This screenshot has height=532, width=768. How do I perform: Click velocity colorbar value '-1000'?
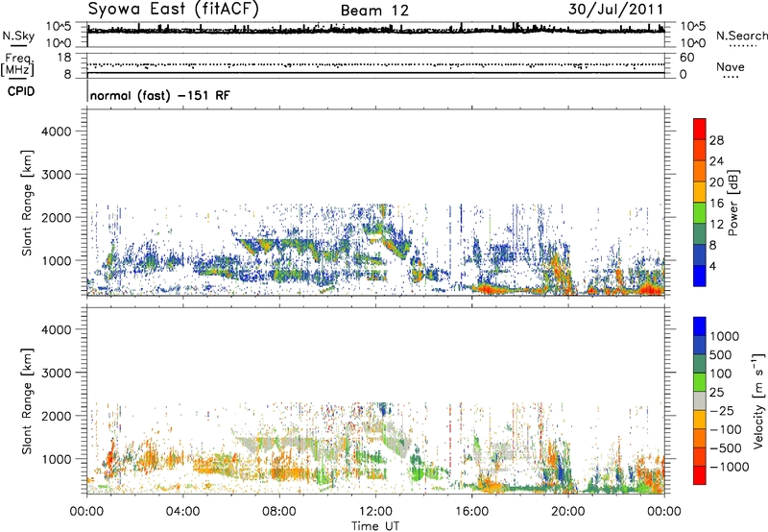tap(730, 467)
